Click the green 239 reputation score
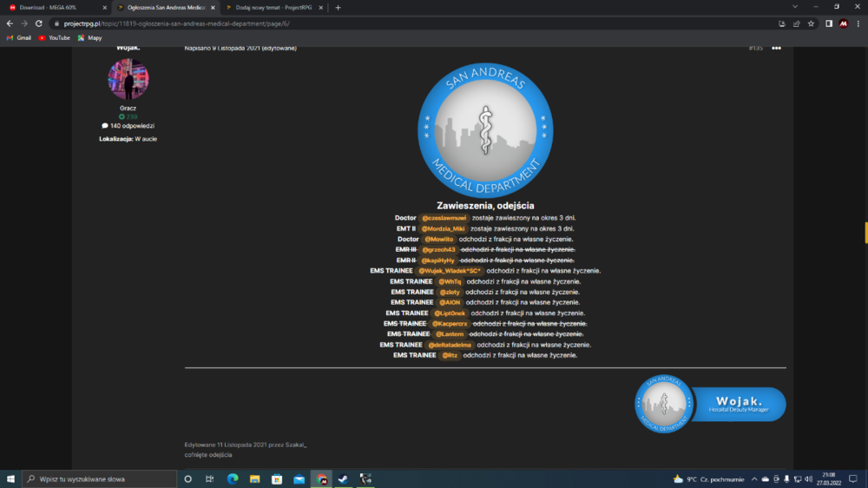This screenshot has width=868, height=488. point(128,117)
